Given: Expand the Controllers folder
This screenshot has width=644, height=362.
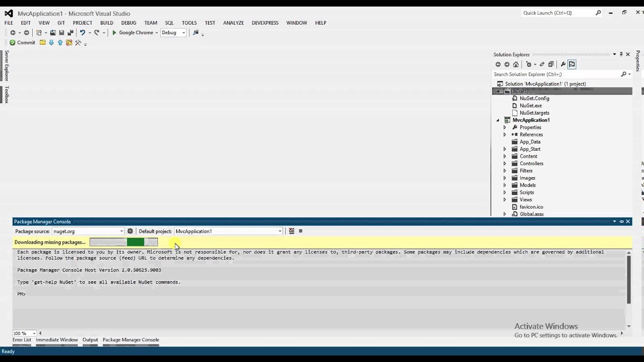Looking at the screenshot, I should tap(505, 164).
